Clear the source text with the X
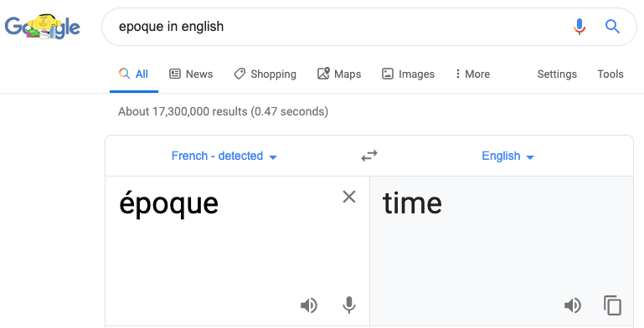Viewport: 644px width, 328px height. (x=349, y=197)
